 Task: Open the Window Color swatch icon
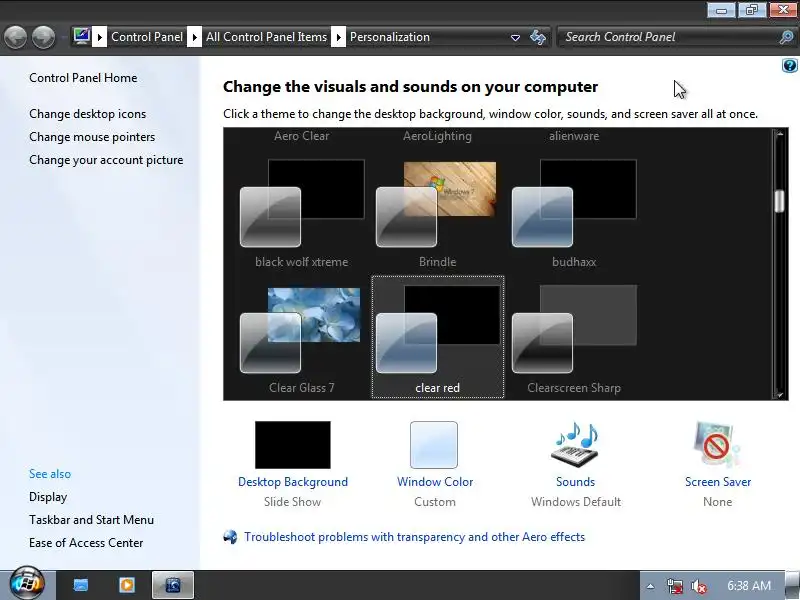point(434,445)
